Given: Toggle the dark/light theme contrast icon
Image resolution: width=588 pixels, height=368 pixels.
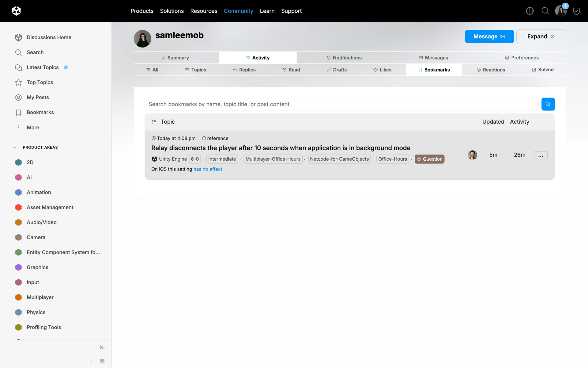Looking at the screenshot, I should point(530,11).
